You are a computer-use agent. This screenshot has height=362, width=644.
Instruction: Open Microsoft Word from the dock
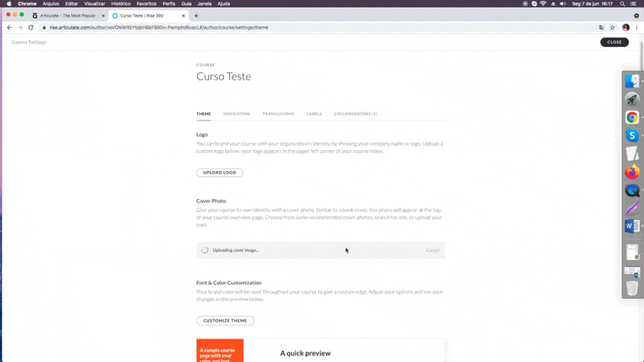(x=633, y=226)
